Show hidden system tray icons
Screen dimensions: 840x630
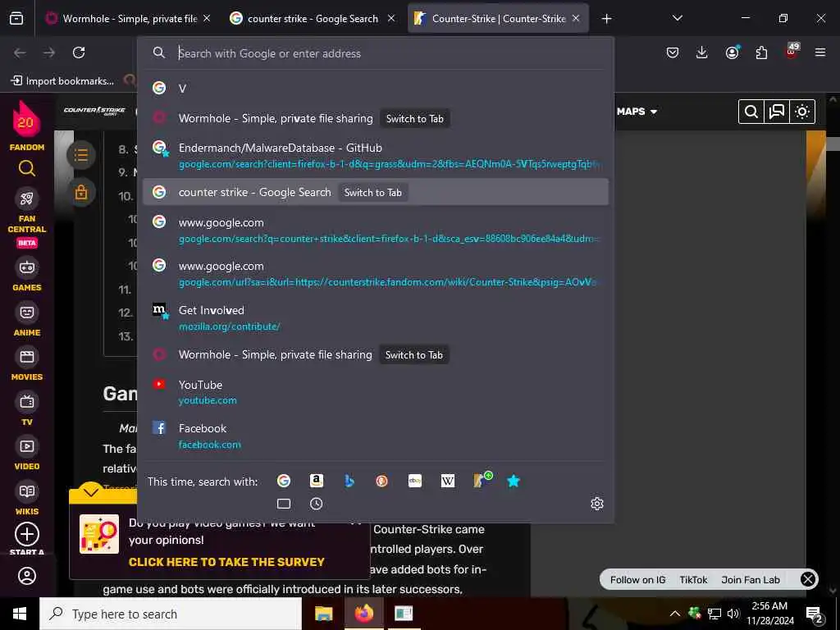[674, 614]
